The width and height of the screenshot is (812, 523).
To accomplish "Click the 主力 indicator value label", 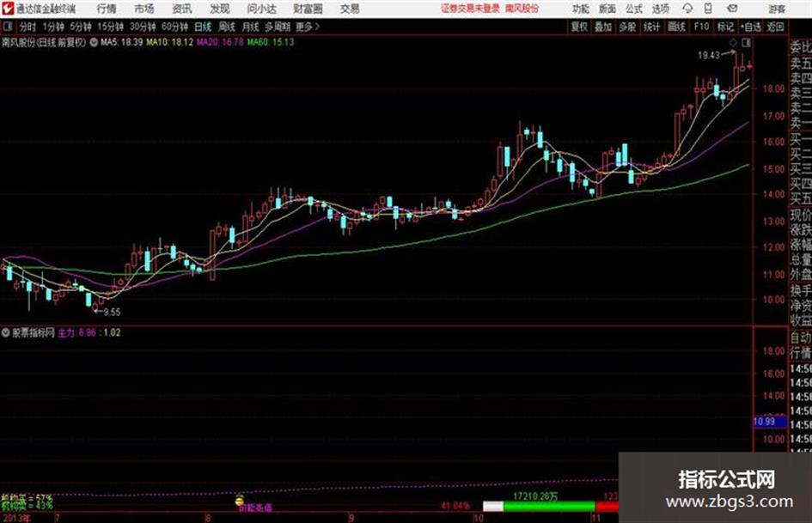I will 76,332.
